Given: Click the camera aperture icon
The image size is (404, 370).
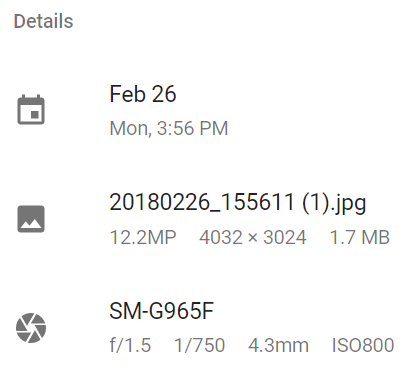Looking at the screenshot, I should [31, 328].
